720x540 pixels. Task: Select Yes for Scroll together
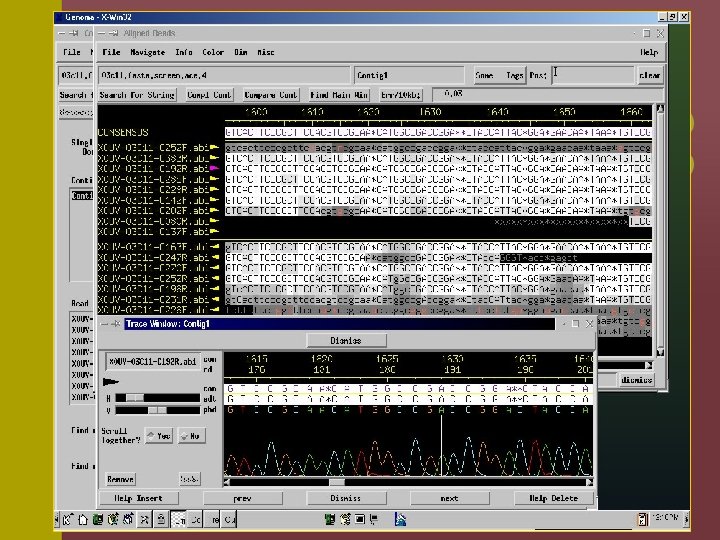click(158, 435)
